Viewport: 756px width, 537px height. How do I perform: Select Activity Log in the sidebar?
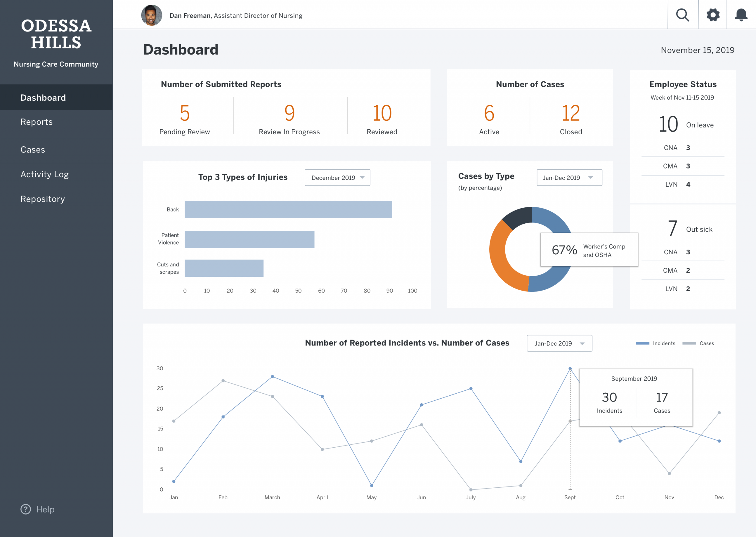point(44,174)
